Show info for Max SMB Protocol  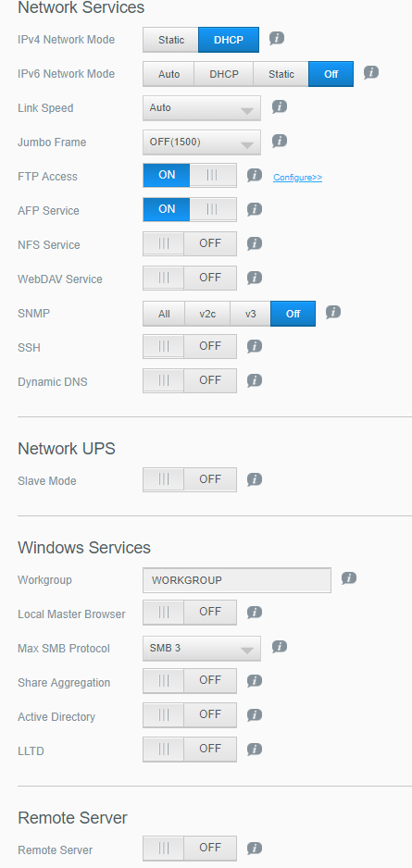click(280, 647)
